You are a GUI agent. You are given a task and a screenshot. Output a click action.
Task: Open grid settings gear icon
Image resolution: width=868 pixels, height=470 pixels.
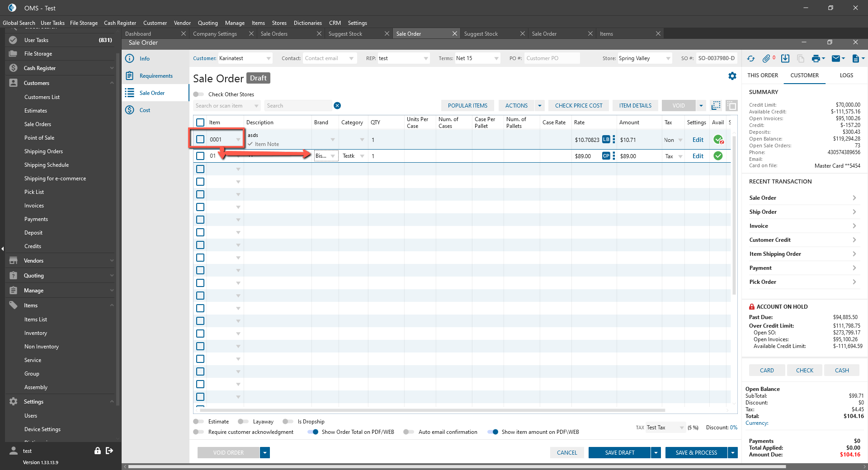[x=732, y=76]
